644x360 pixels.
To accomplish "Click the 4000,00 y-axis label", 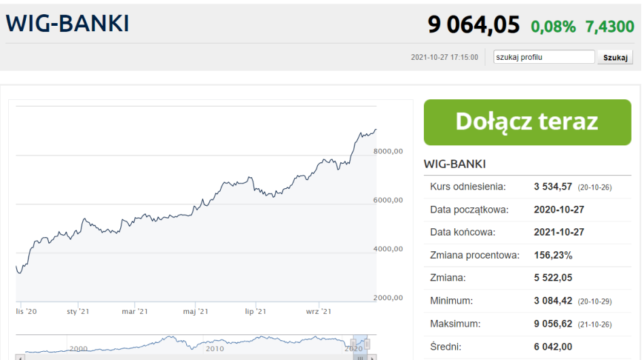I will (x=388, y=249).
